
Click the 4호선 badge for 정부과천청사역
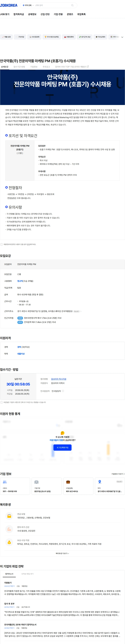click(20, 318)
